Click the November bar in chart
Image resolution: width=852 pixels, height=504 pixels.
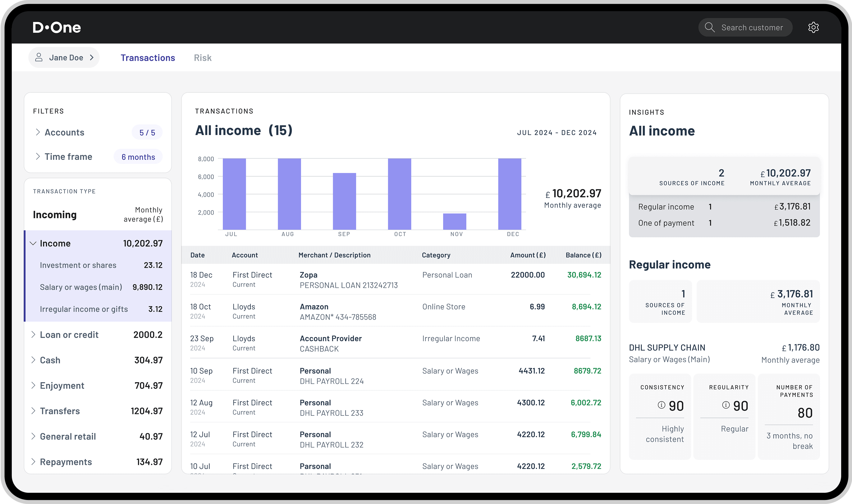(455, 221)
